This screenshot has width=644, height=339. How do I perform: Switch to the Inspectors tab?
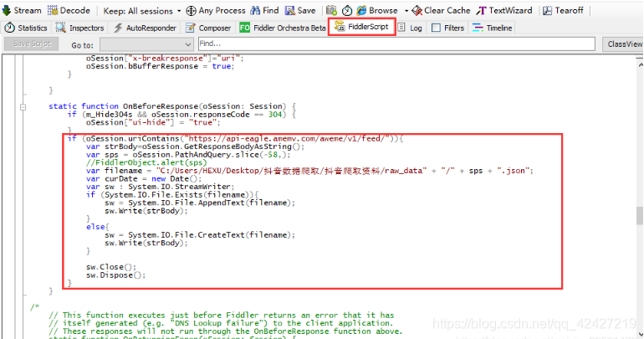[79, 28]
